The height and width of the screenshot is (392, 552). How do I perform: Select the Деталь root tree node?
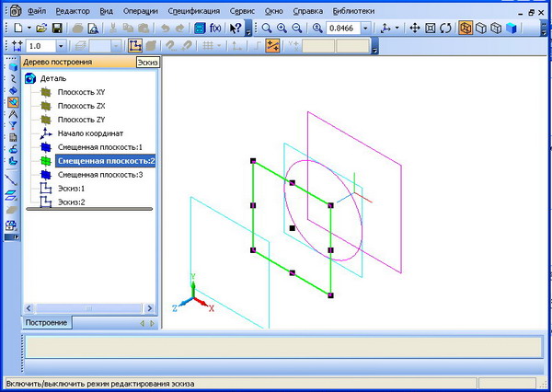(53, 78)
